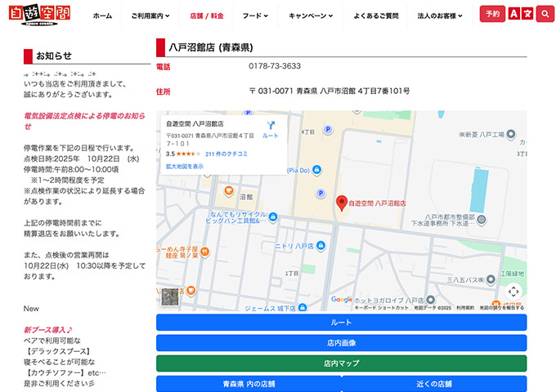This screenshot has height=392, width=556.
Task: Click the お知らせ section heading
Action: tap(54, 56)
